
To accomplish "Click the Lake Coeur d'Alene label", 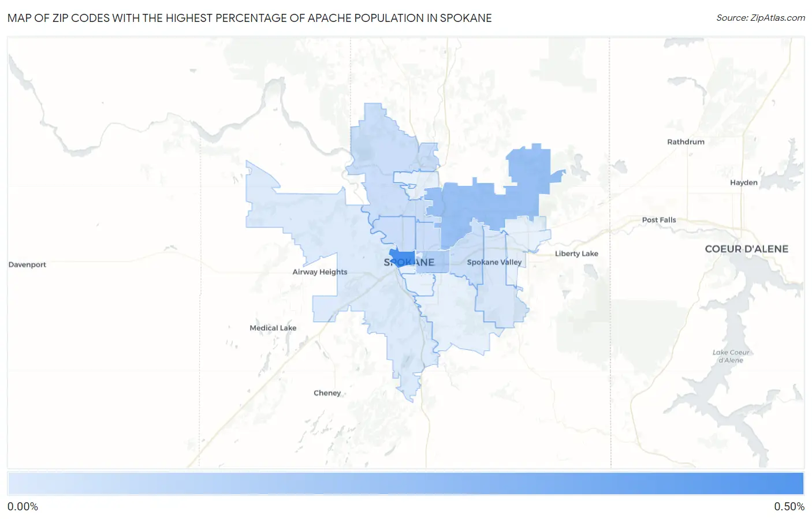I will (x=731, y=356).
